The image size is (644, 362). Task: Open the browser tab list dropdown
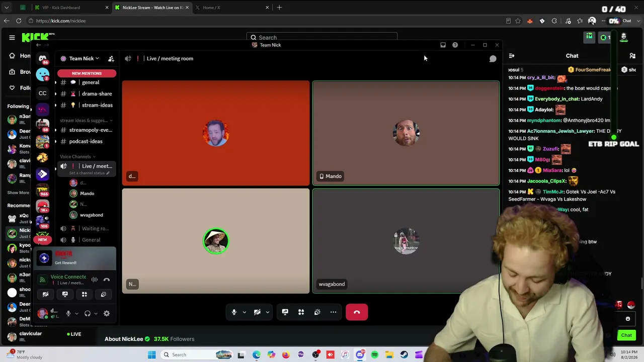tap(7, 8)
